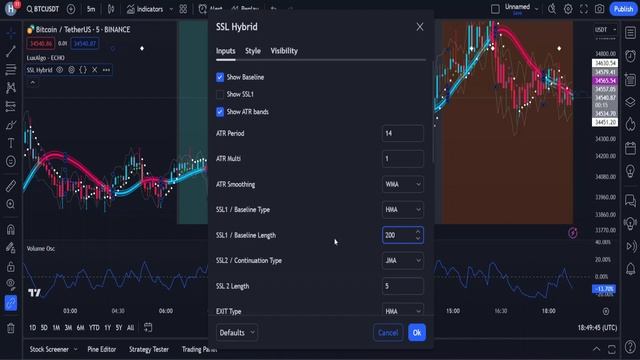Open SSL Hybrid more options dots
Viewport: 640px width, 360px height.
coord(107,70)
